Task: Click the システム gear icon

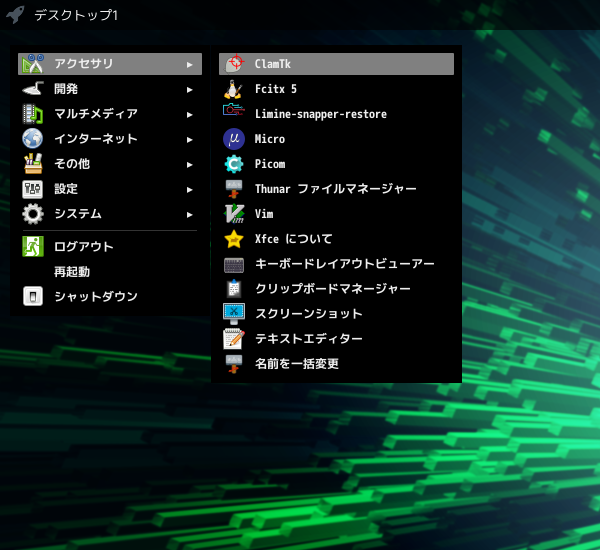Action: [x=33, y=214]
